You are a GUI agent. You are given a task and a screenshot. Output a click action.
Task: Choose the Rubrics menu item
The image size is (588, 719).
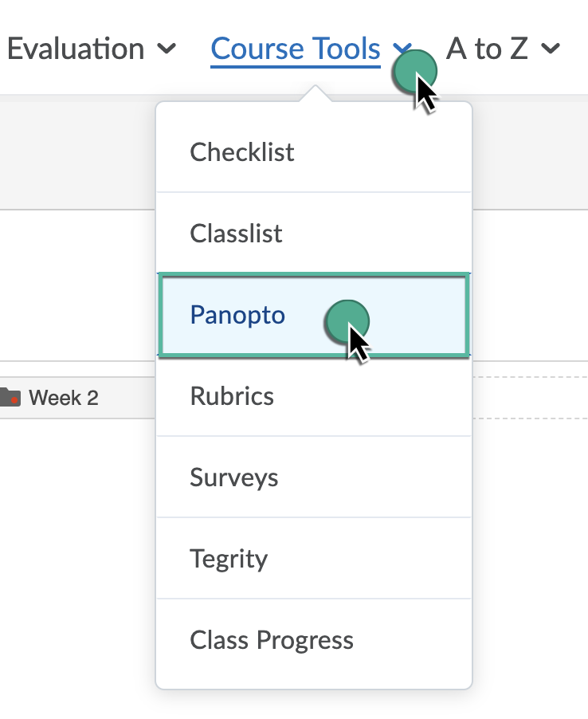(x=232, y=396)
